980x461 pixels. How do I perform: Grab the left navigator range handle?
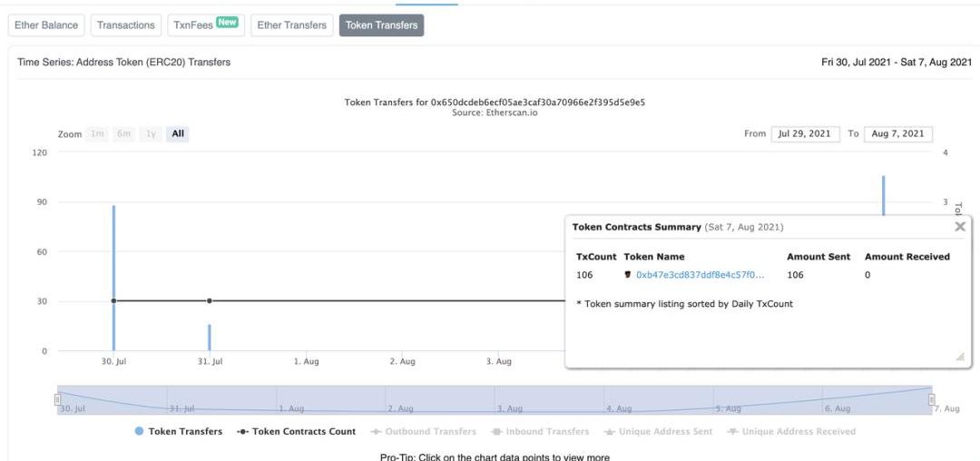coord(57,399)
